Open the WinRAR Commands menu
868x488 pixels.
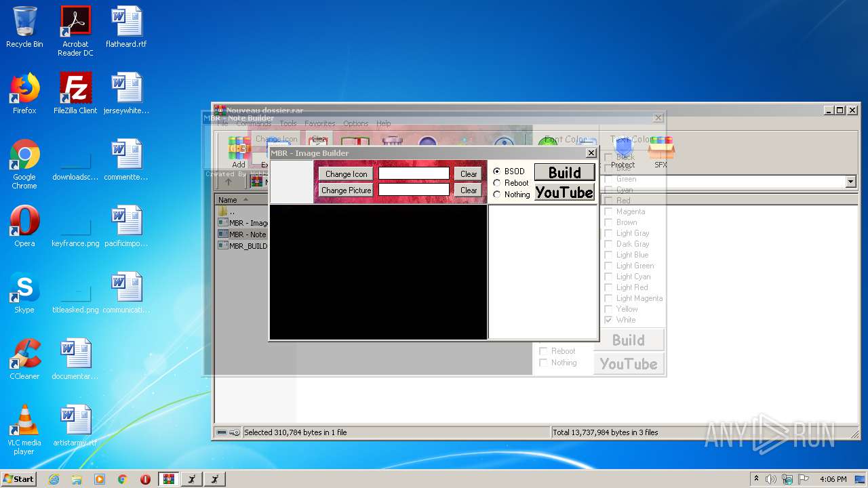tap(254, 123)
